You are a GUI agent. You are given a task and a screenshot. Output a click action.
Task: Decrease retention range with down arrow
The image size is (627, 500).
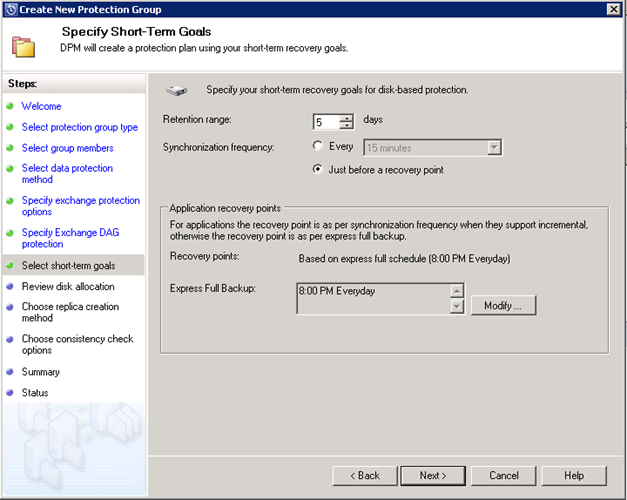(x=346, y=126)
